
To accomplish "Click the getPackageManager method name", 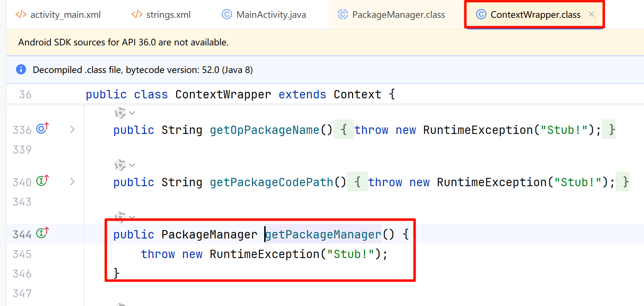I will (x=323, y=234).
